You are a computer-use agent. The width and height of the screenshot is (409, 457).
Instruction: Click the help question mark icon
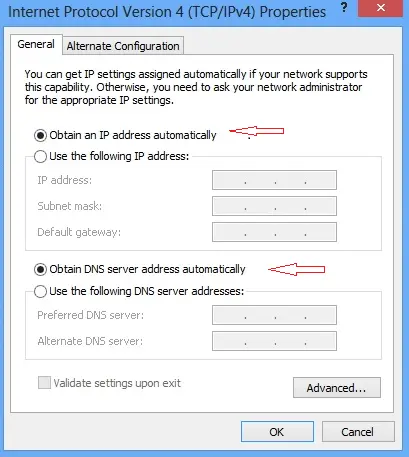click(344, 8)
